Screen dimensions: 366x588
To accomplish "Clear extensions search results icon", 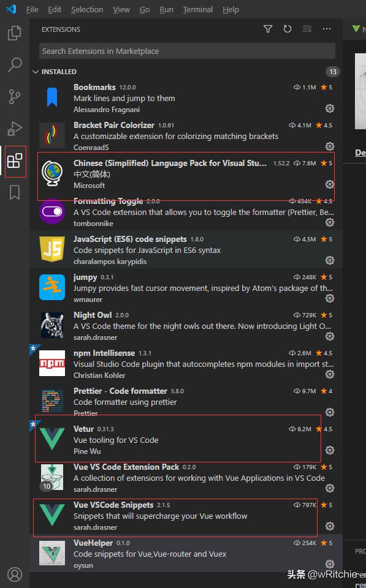I will point(307,29).
